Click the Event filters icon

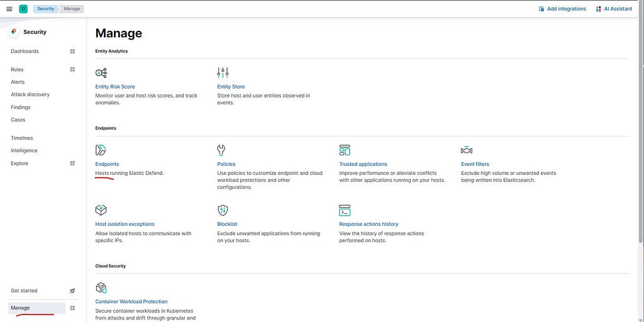point(467,150)
